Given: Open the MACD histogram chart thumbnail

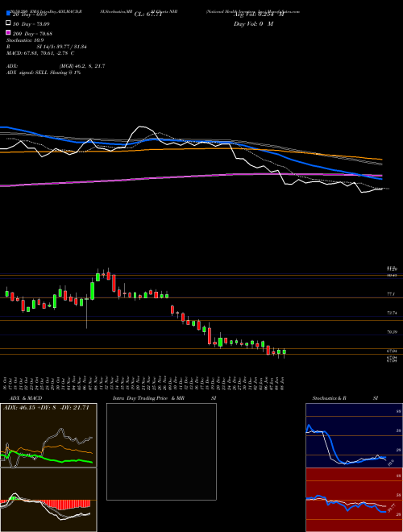Looking at the screenshot, I should [x=48, y=500].
